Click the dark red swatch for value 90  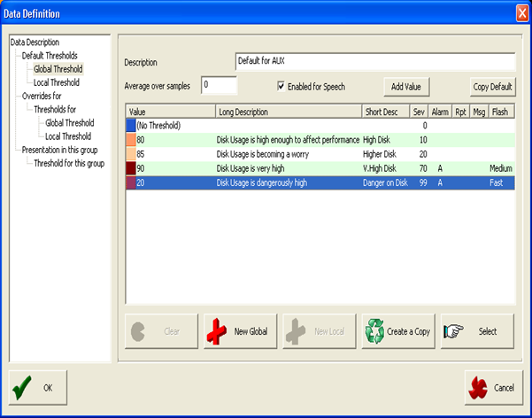131,167
